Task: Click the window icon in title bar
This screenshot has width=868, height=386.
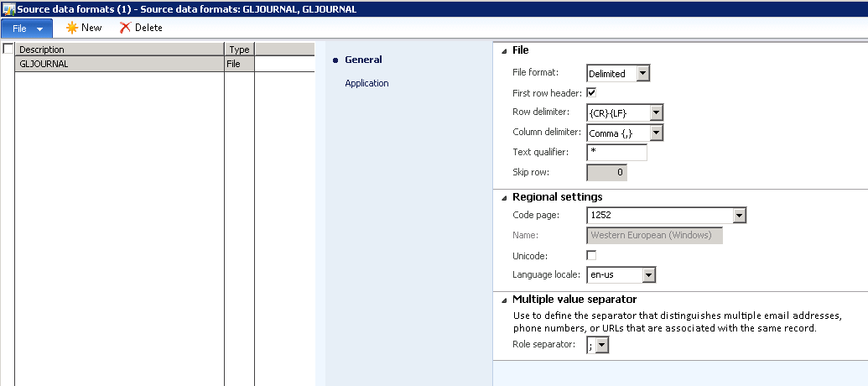Action: pyautogui.click(x=8, y=8)
